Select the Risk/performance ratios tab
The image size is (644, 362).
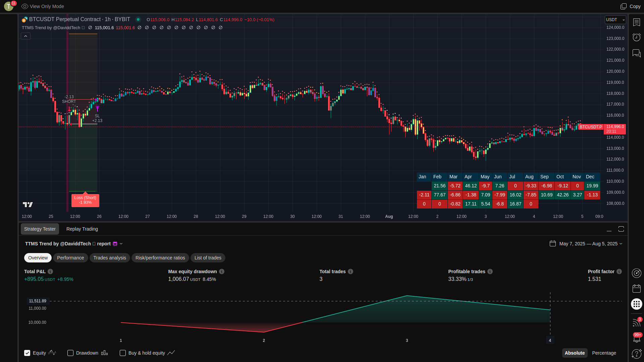(160, 258)
